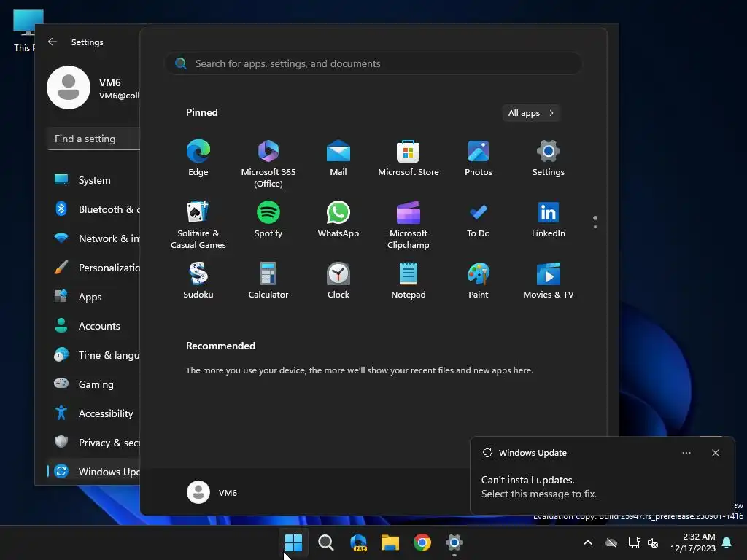Show hidden icons in system tray

[588, 542]
